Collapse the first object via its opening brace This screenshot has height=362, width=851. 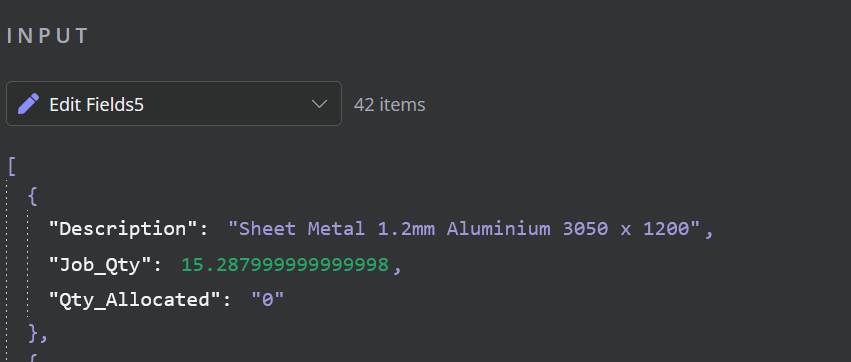coord(33,196)
